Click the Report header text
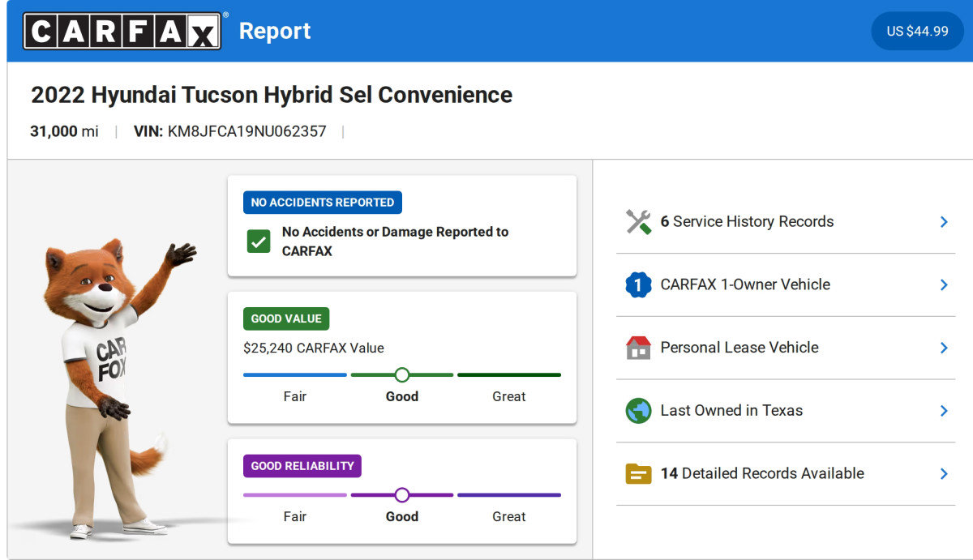 275,31
